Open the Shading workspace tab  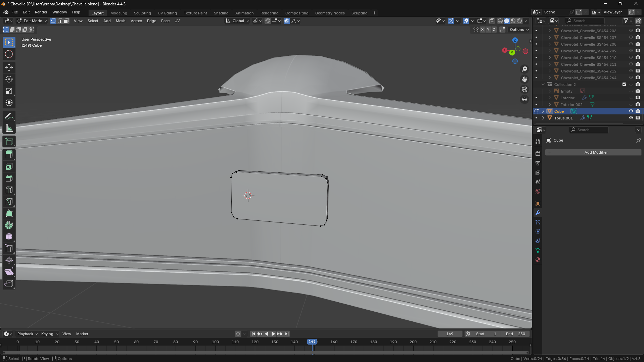click(221, 13)
